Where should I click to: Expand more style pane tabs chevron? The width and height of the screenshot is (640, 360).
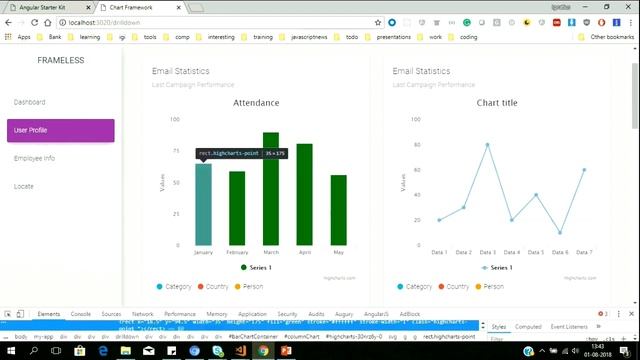click(599, 327)
